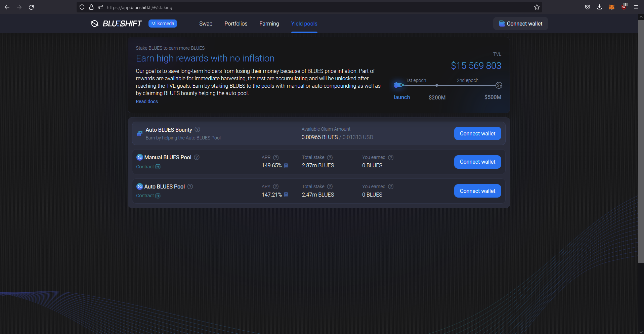
Task: Open the calculator icon next to 149.65%
Action: [x=286, y=165]
